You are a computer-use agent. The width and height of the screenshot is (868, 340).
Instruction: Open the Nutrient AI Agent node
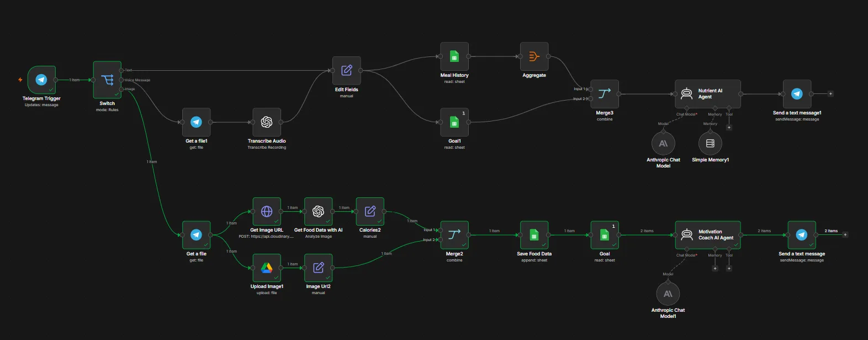tap(707, 94)
